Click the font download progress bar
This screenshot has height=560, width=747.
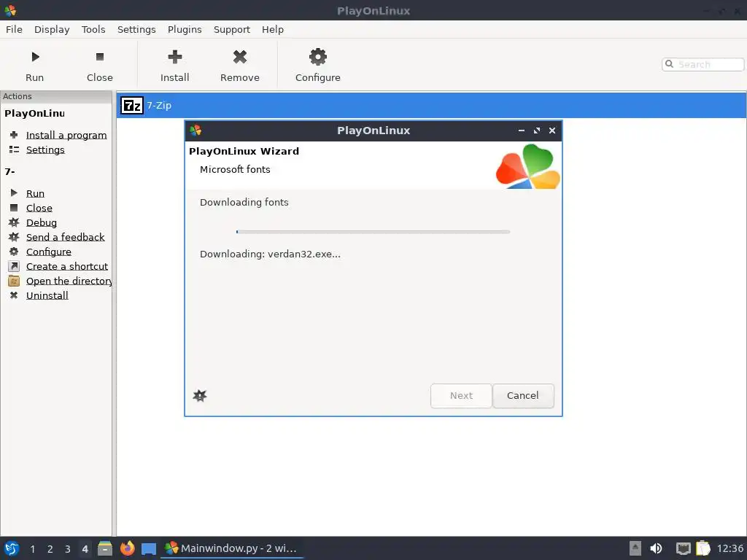(373, 232)
